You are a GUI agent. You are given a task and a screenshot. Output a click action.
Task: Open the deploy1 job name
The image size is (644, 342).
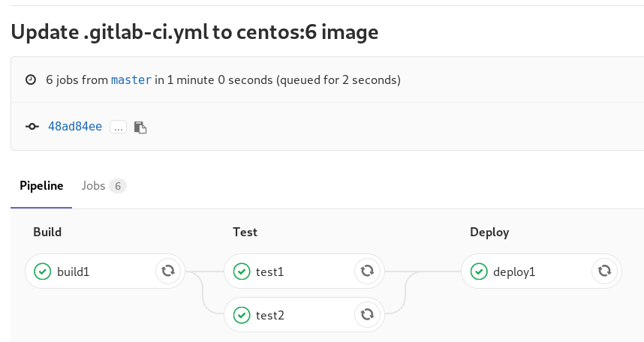pyautogui.click(x=514, y=271)
